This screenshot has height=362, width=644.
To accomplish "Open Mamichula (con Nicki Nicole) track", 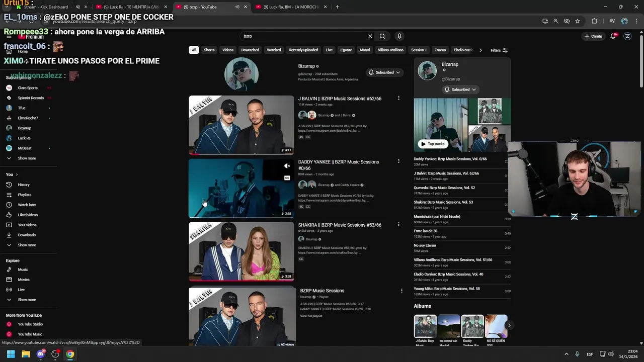I will click(437, 217).
